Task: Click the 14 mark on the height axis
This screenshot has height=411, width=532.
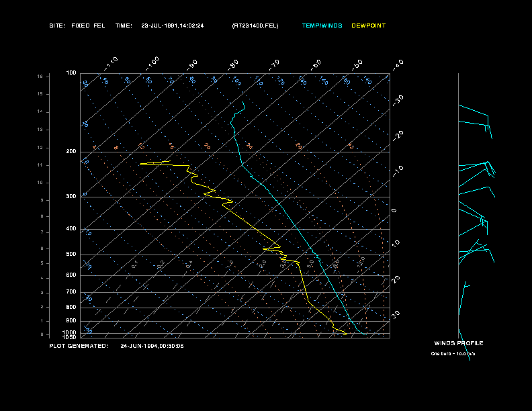Action: pos(40,112)
